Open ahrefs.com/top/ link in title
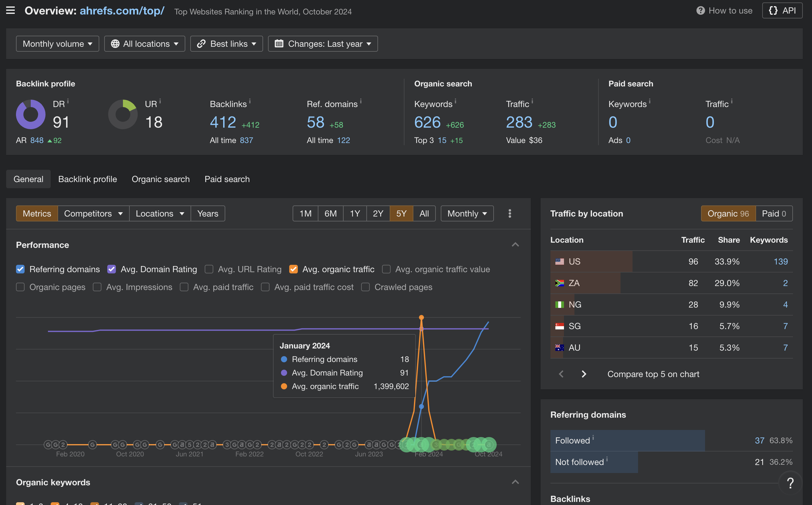This screenshot has width=812, height=505. click(122, 11)
